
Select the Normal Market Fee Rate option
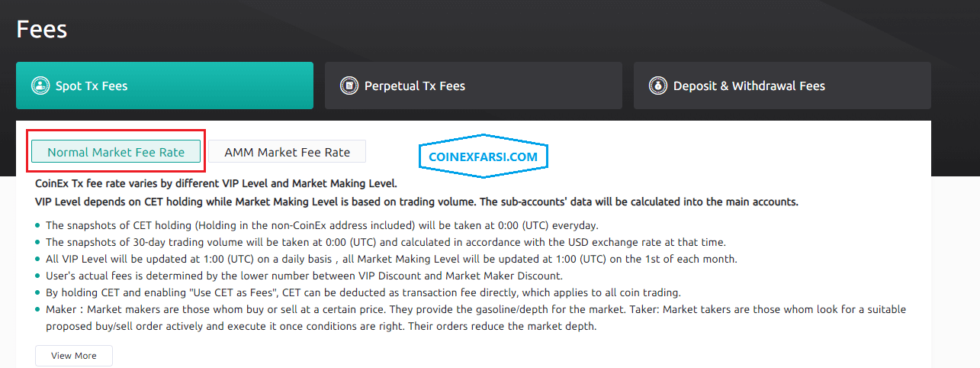(116, 152)
